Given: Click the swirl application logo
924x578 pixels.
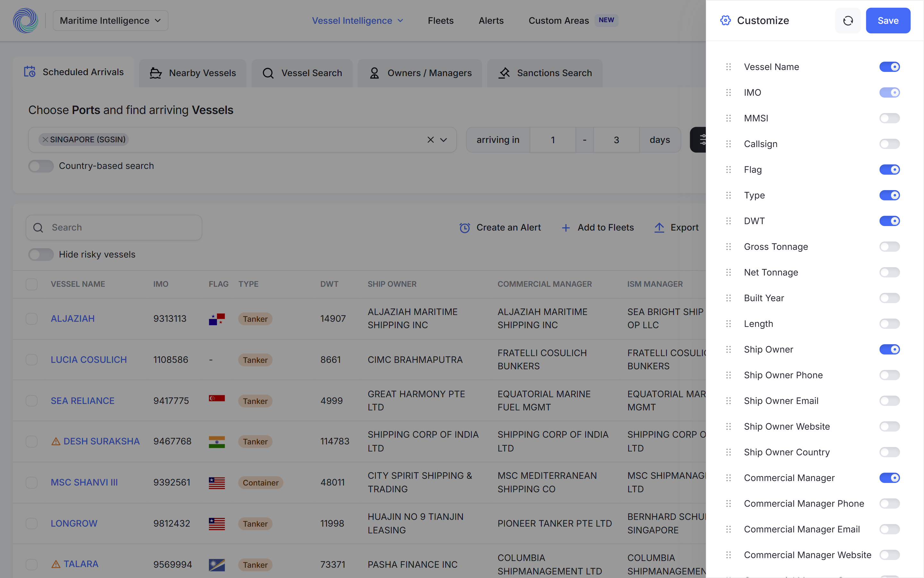Looking at the screenshot, I should click(26, 21).
